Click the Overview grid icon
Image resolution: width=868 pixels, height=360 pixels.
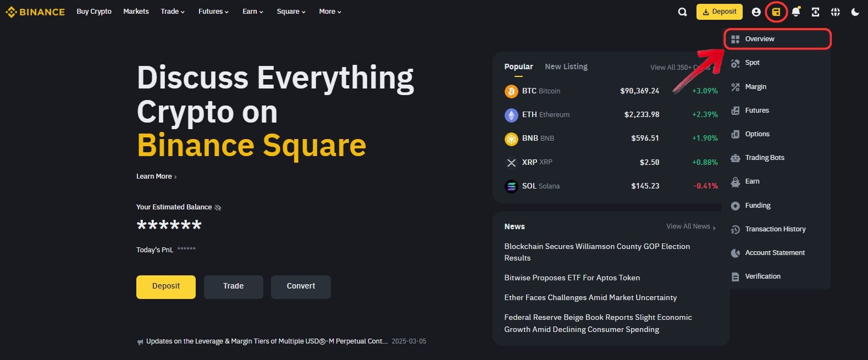pos(736,39)
